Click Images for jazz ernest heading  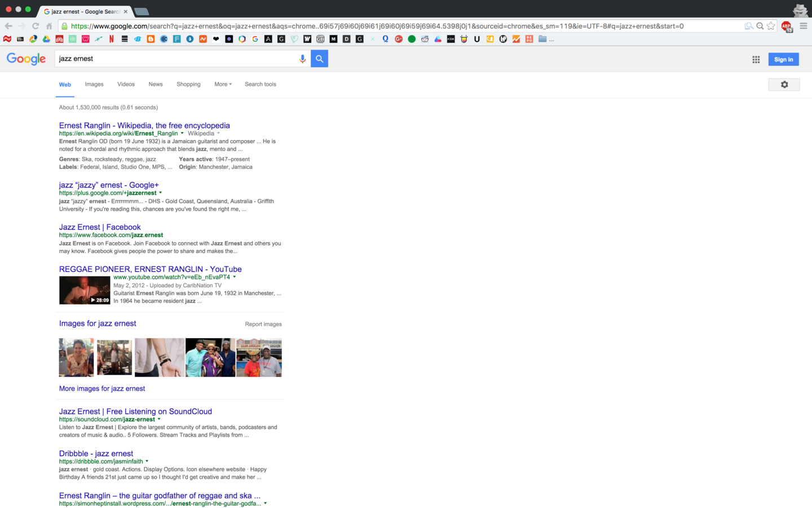98,323
